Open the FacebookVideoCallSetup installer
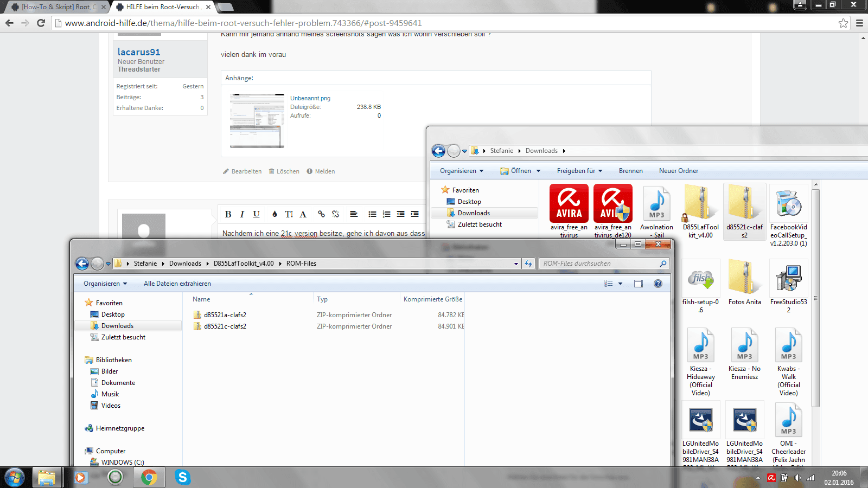The width and height of the screenshot is (868, 488). (x=789, y=216)
